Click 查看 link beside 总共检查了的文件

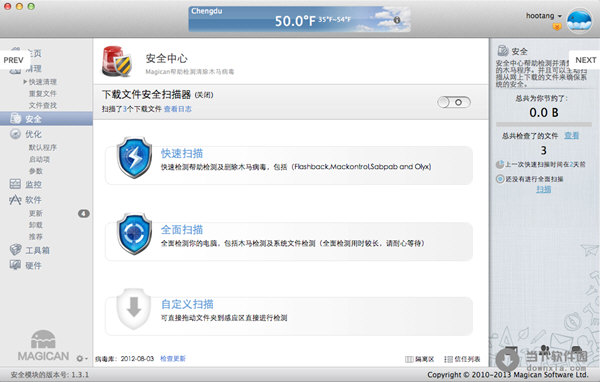572,135
